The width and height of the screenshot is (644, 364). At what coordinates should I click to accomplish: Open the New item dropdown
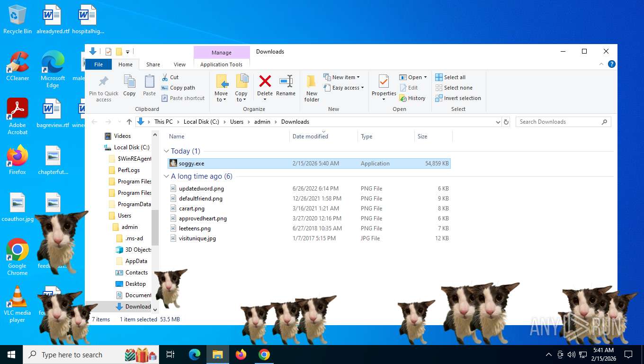[341, 77]
